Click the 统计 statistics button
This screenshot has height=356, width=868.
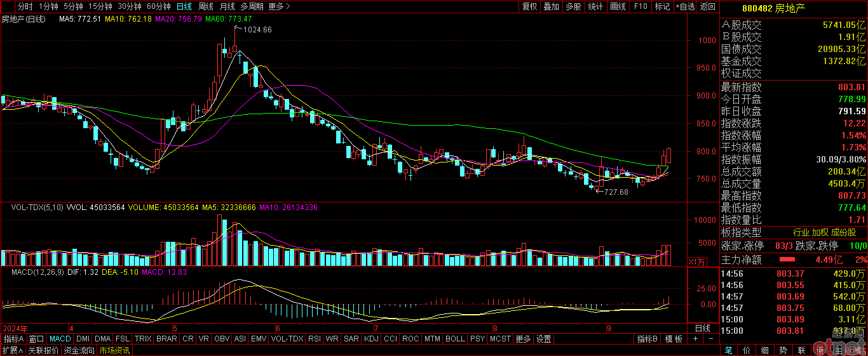(x=595, y=6)
